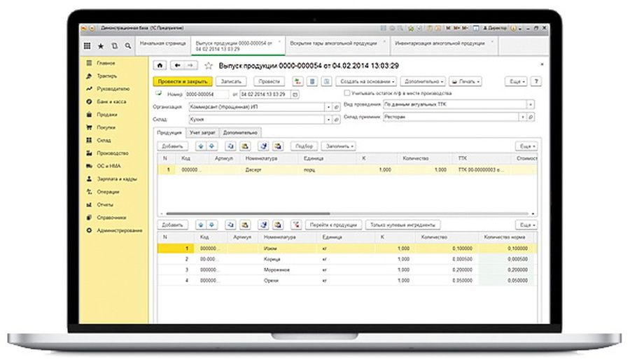This screenshot has width=630, height=364.
Task: Select the Корица ingredient row
Action: (x=346, y=259)
